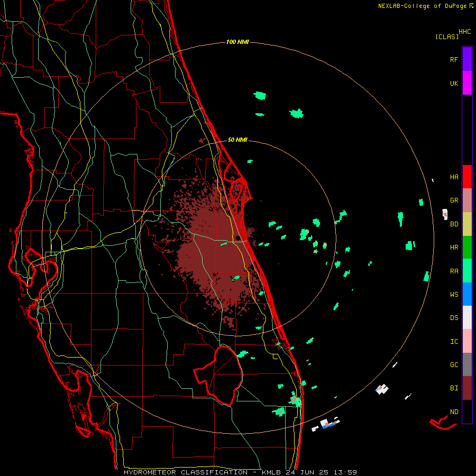Click the GC legend label
Viewport: 476px width, 476px height.
click(454, 364)
